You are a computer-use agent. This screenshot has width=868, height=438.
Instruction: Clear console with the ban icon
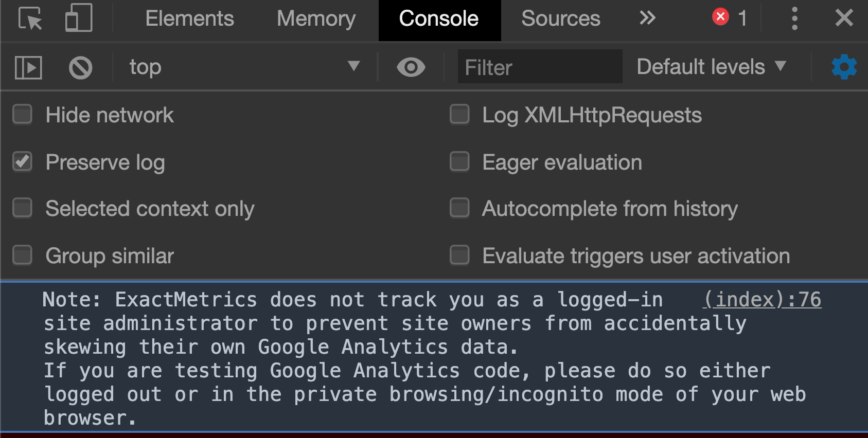coord(80,67)
